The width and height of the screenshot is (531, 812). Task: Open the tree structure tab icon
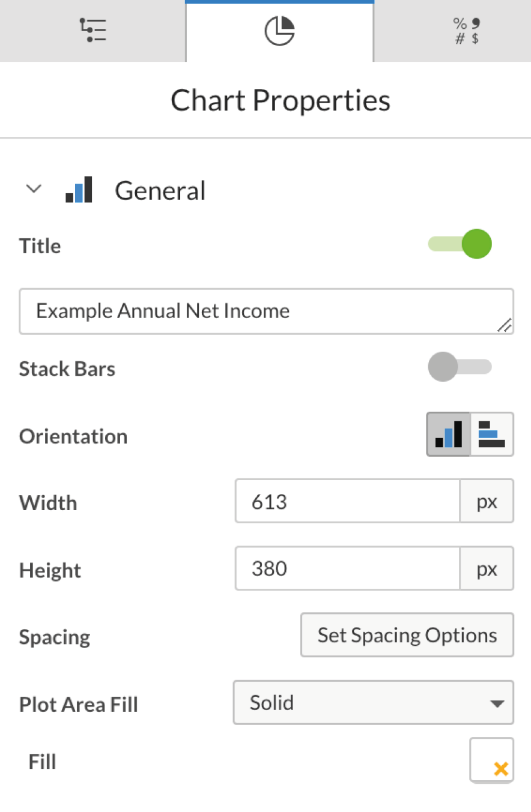point(93,31)
